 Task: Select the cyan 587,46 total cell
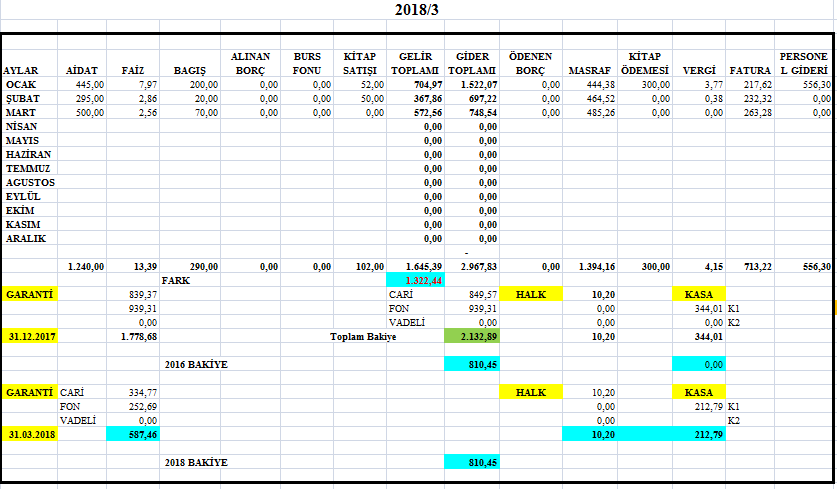(x=133, y=434)
